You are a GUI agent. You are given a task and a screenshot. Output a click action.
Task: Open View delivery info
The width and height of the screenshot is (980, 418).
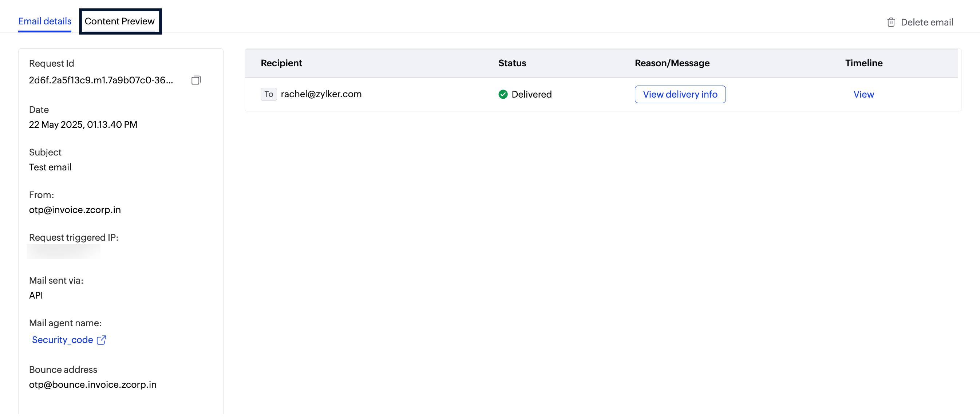680,94
